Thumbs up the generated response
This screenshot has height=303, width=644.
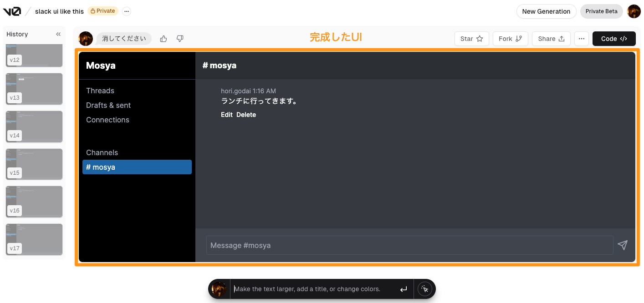pyautogui.click(x=164, y=39)
